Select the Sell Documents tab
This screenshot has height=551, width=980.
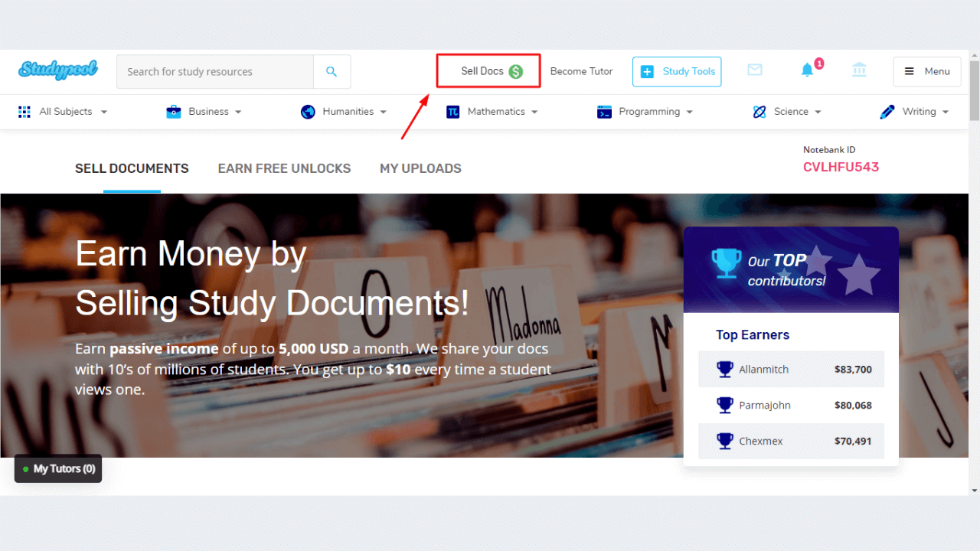132,168
